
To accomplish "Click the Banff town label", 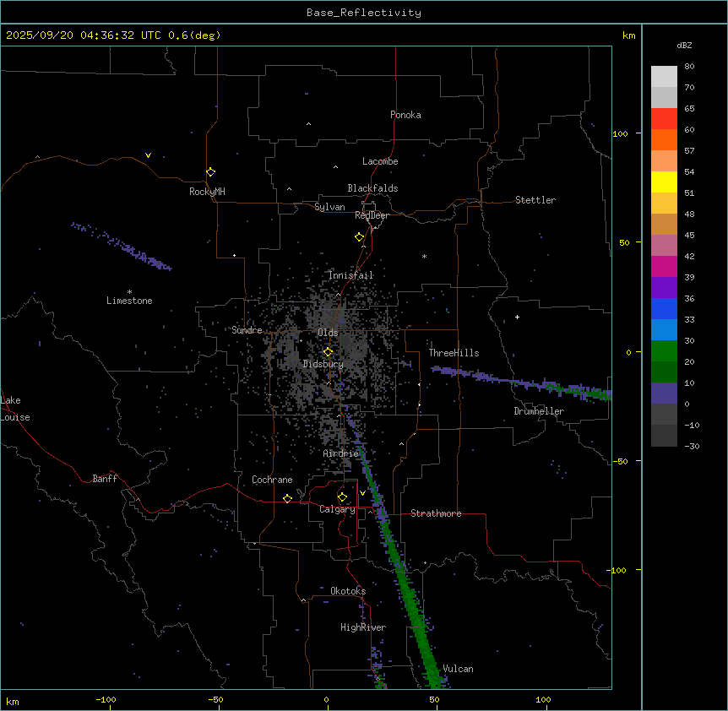I will [x=105, y=479].
